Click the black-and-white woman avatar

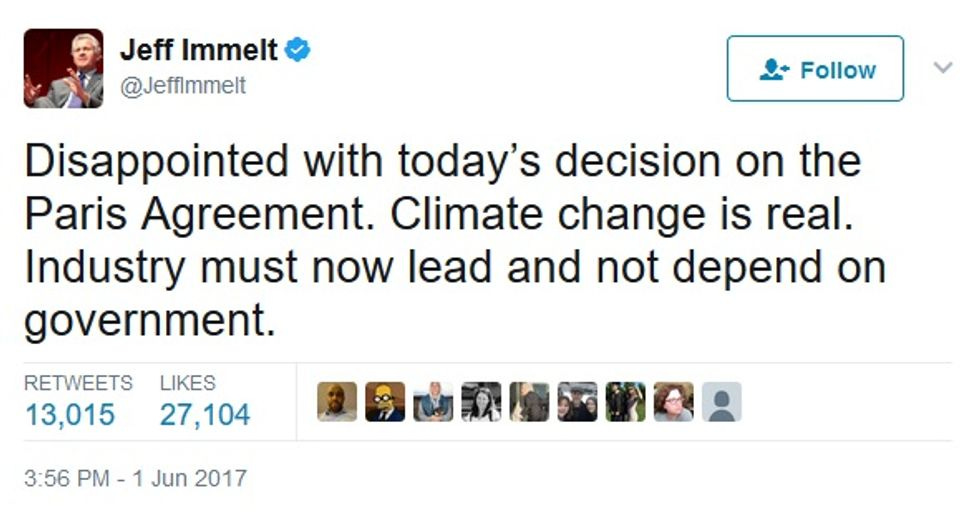[x=481, y=402]
